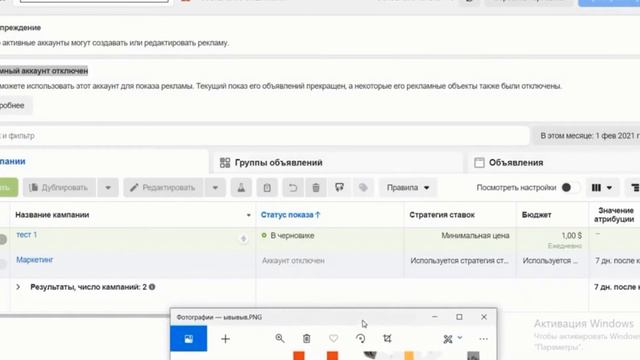The height and width of the screenshot is (360, 640).
Task: Open the campaign named Маркетинг
Action: point(35,260)
